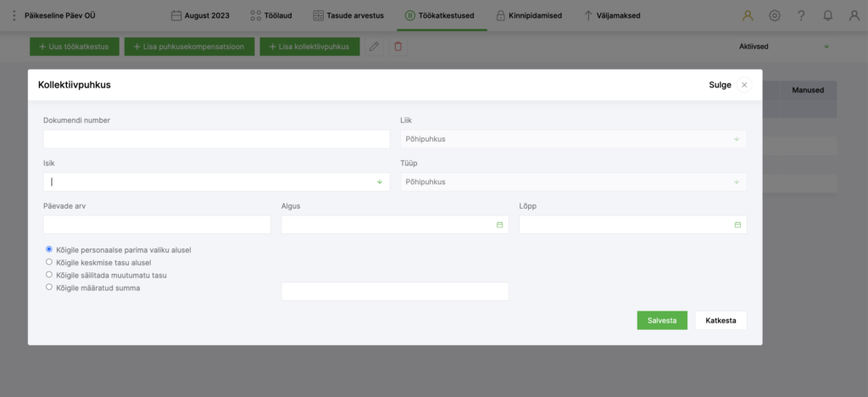The height and width of the screenshot is (397, 868).
Task: Open the Algus date calendar icon
Action: 499,225
